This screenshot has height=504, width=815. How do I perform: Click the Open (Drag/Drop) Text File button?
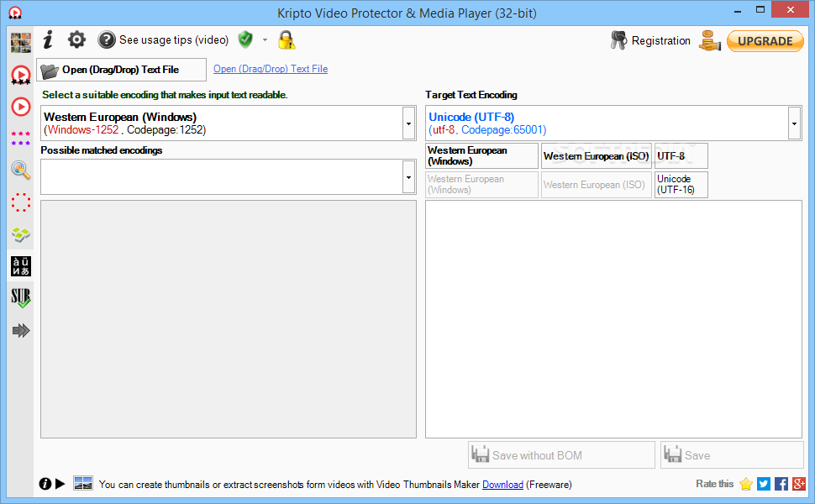coord(121,70)
